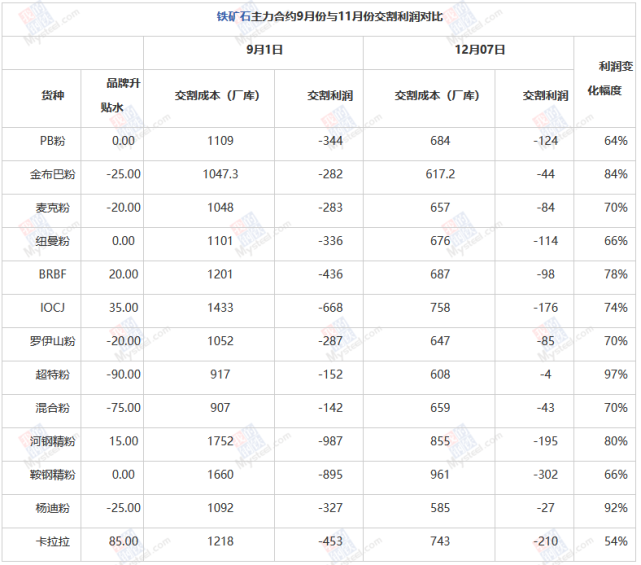Click the 54% profit change cell
The height and width of the screenshot is (565, 641).
point(616,541)
